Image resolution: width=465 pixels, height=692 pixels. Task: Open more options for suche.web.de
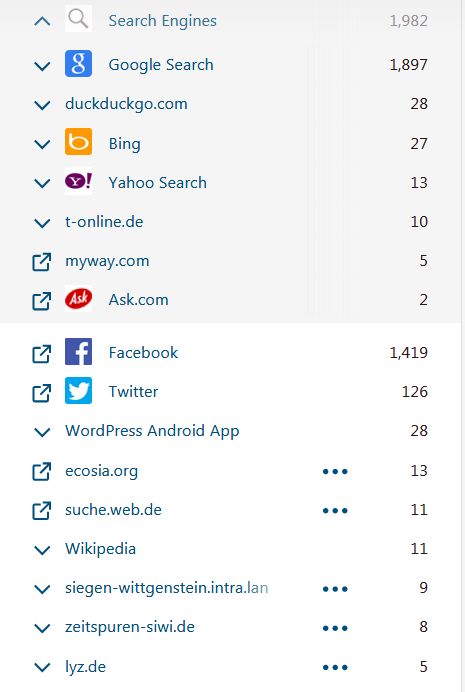[x=335, y=511]
